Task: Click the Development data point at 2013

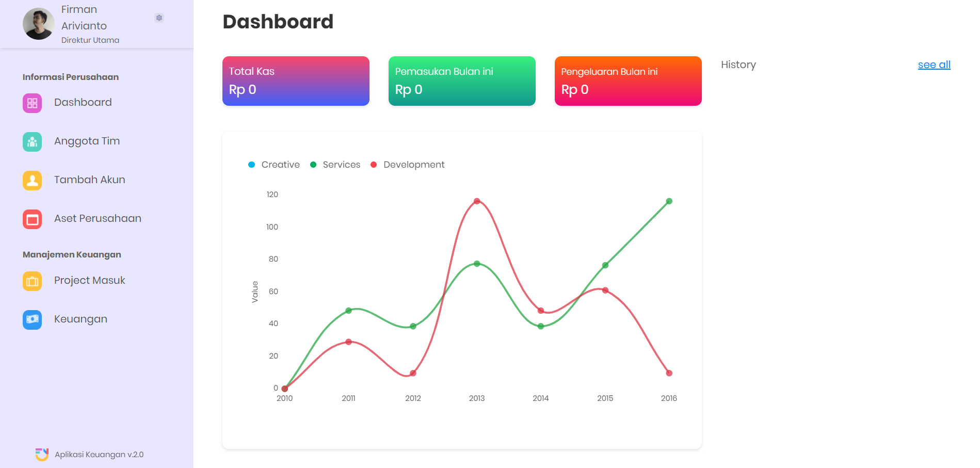Action: tap(477, 201)
